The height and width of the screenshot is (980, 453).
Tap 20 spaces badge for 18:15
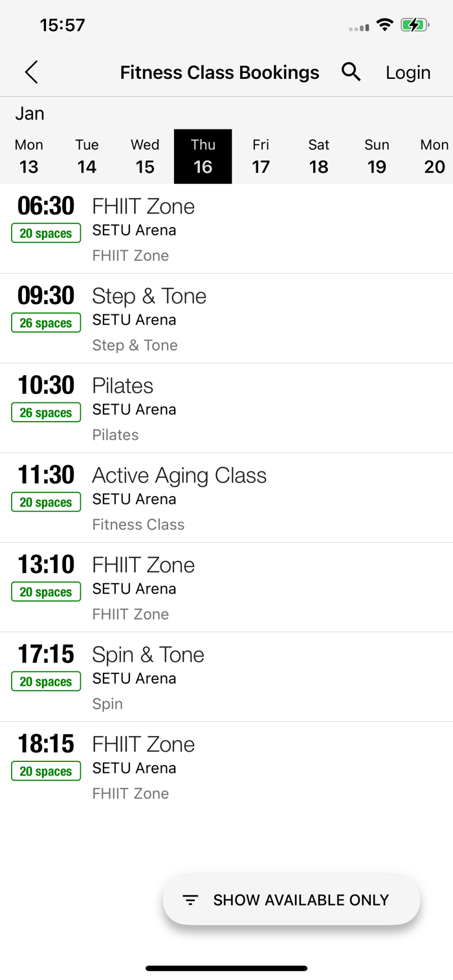coord(46,771)
